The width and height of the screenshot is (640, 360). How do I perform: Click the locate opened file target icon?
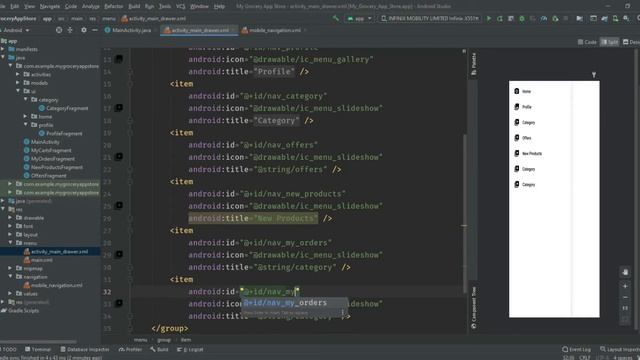[59, 30]
